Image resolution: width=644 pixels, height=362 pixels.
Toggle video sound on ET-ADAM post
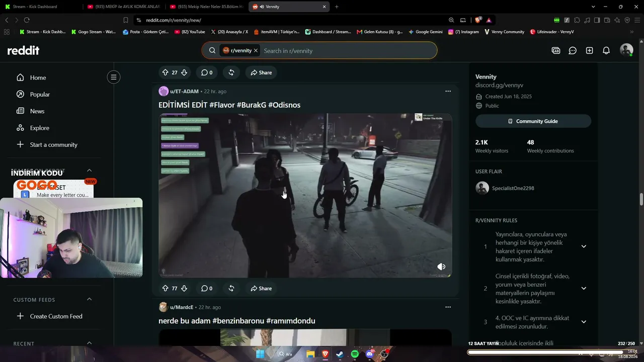441,267
